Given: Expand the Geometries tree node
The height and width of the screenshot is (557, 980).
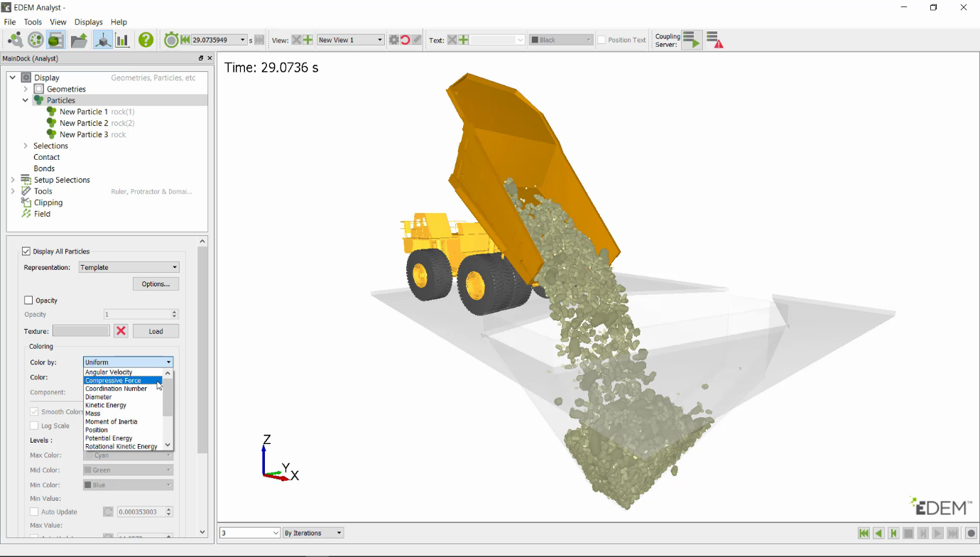Looking at the screenshot, I should pos(26,89).
